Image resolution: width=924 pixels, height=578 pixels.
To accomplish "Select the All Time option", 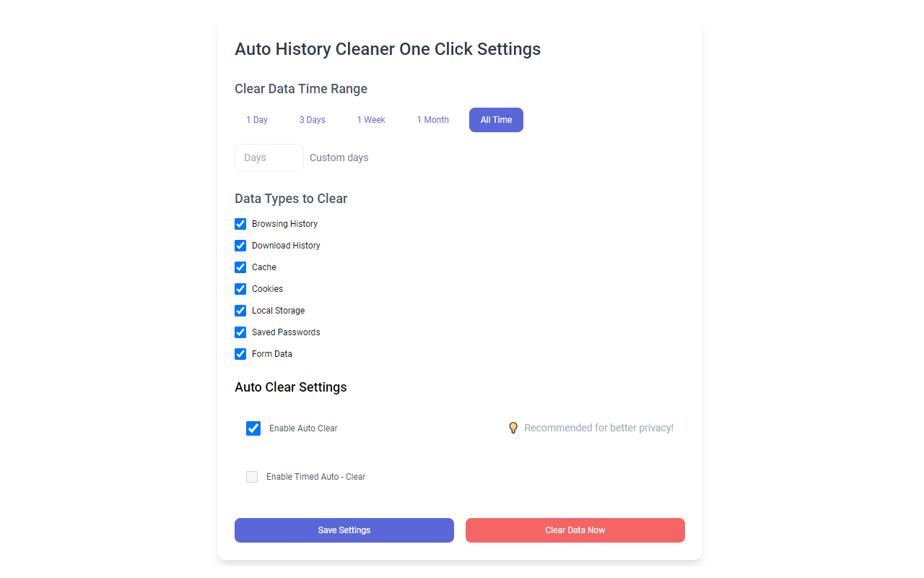I will pyautogui.click(x=496, y=120).
